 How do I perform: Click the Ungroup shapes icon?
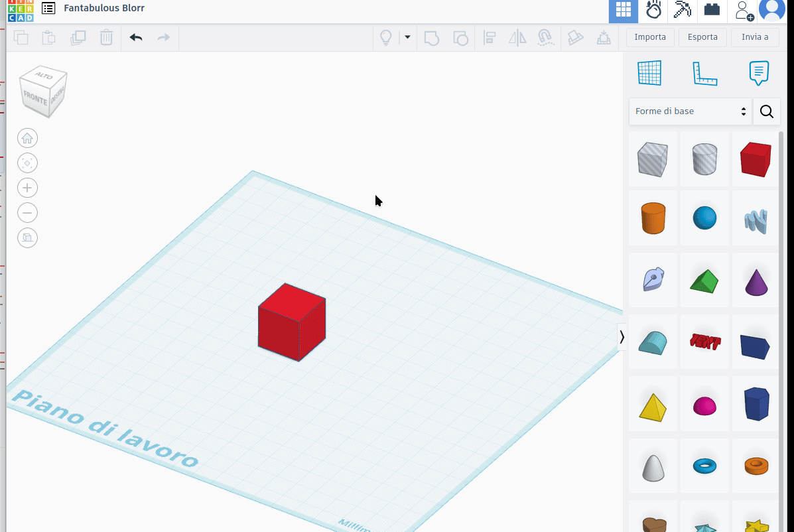coord(460,37)
